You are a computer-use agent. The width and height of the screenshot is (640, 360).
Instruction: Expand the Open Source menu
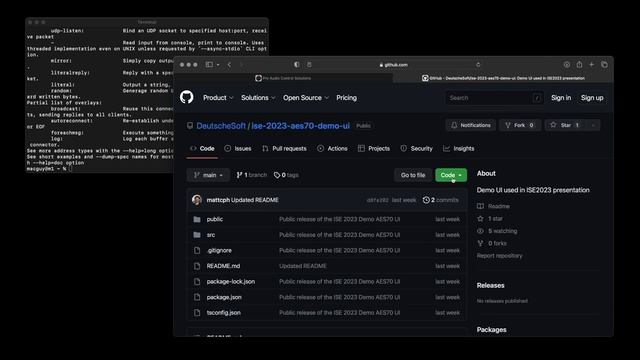coord(306,98)
